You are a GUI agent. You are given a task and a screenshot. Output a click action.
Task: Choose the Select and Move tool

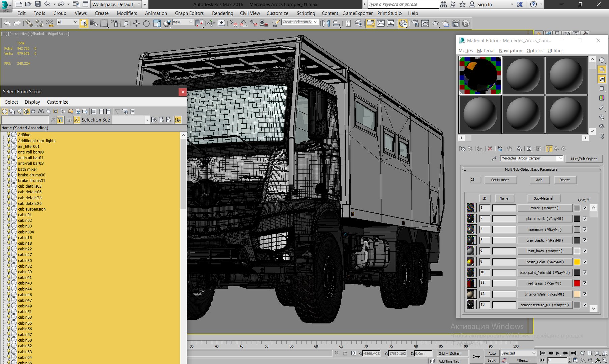coord(136,23)
